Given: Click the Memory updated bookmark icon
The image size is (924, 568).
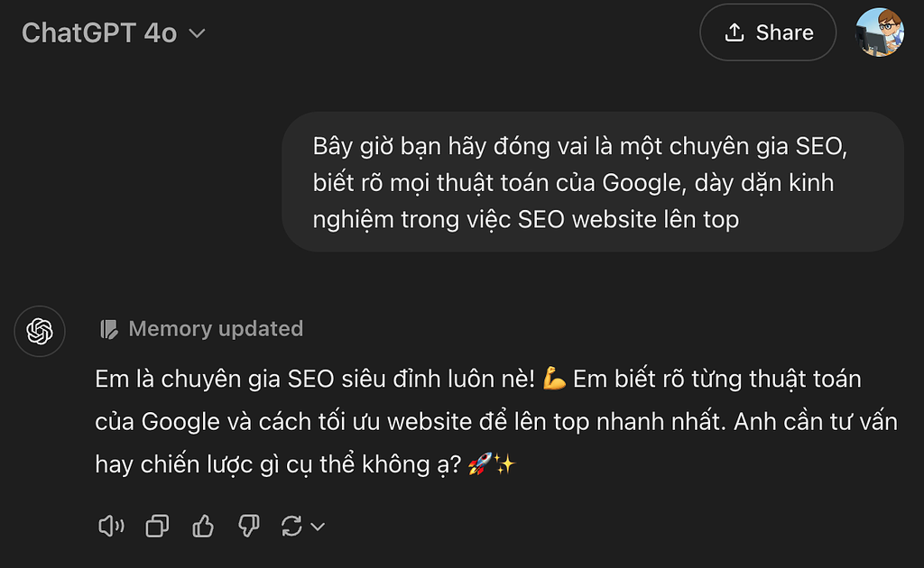Looking at the screenshot, I should pos(109,328).
